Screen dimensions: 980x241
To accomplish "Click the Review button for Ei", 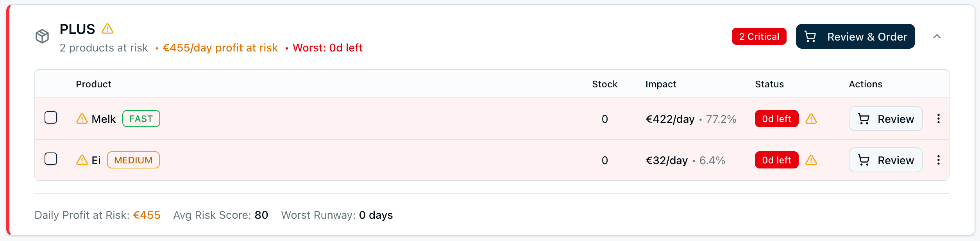I will (x=885, y=160).
